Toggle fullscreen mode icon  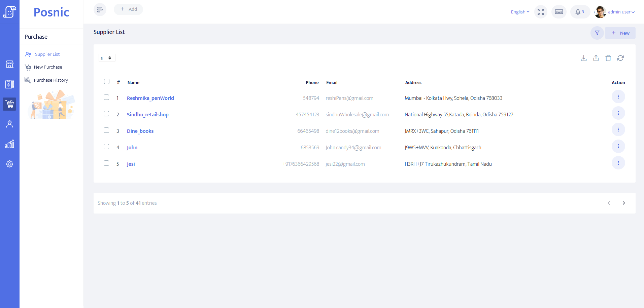(541, 12)
